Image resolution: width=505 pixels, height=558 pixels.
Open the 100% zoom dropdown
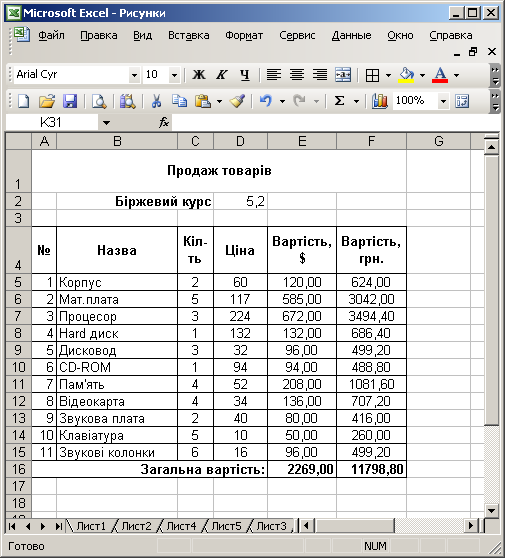coord(443,101)
